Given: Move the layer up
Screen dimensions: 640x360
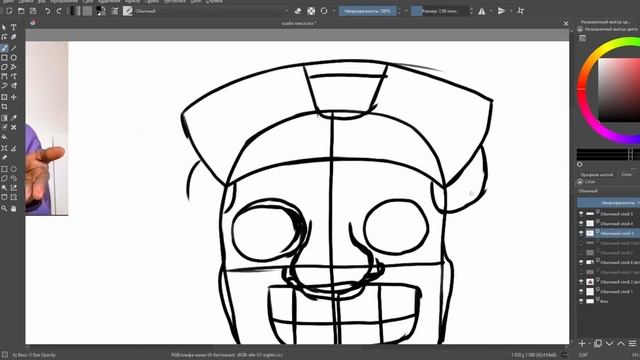Looking at the screenshot, I should pyautogui.click(x=620, y=344).
